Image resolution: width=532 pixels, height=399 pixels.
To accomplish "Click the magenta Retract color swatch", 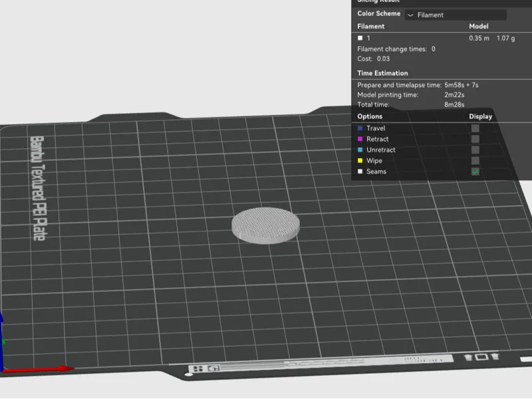I will [x=360, y=139].
